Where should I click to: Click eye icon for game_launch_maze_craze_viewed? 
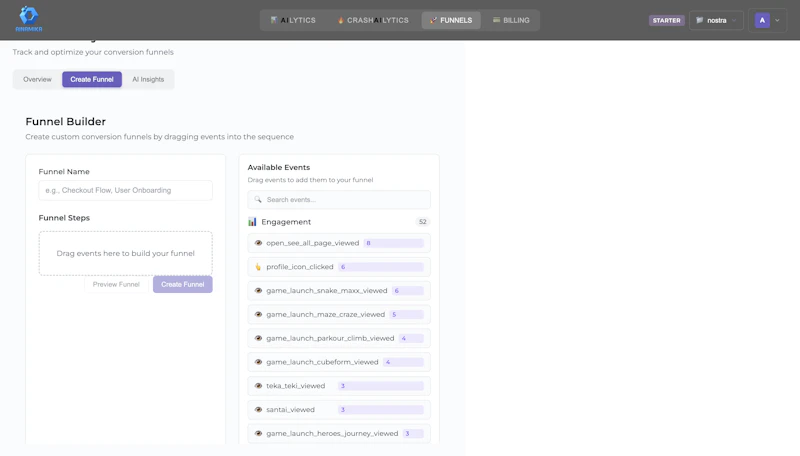pyautogui.click(x=258, y=315)
